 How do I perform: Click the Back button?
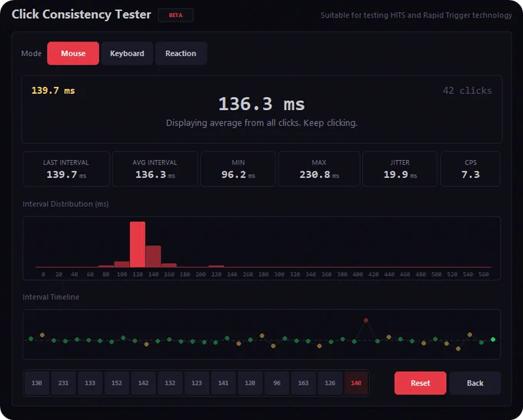pyautogui.click(x=475, y=383)
